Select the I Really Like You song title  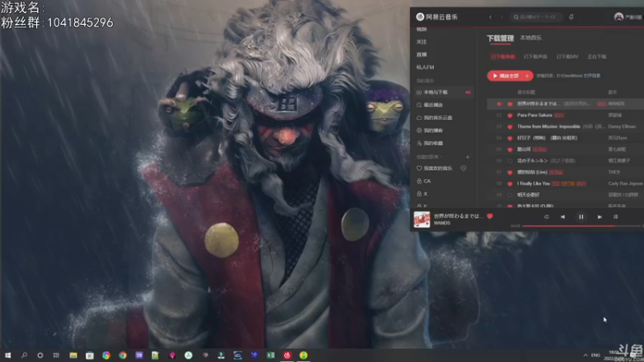coord(534,183)
